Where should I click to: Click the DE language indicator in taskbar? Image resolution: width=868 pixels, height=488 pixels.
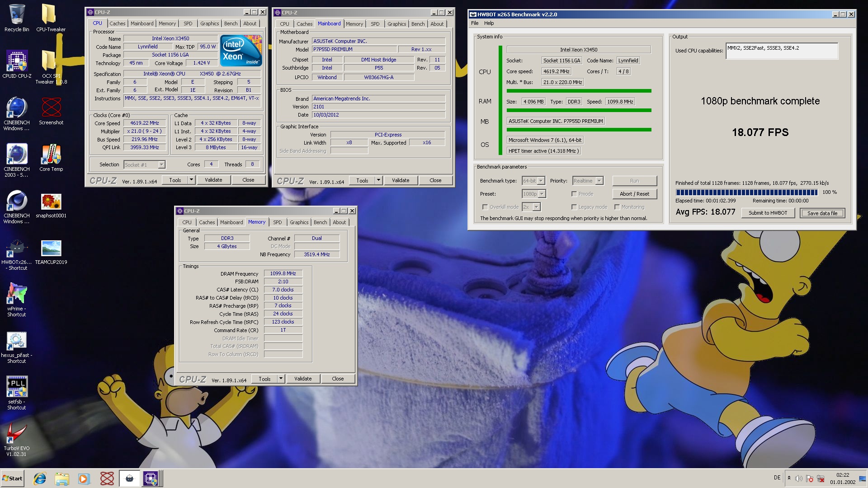777,478
